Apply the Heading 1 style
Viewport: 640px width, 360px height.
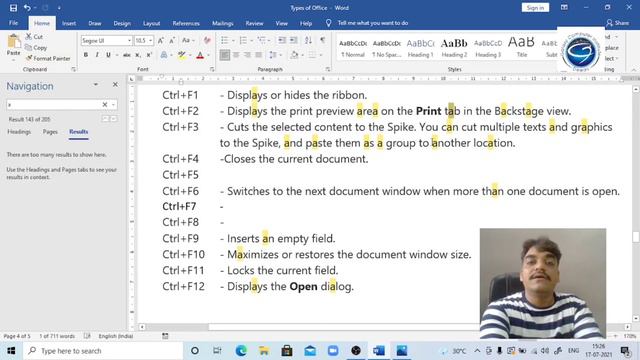(420, 48)
